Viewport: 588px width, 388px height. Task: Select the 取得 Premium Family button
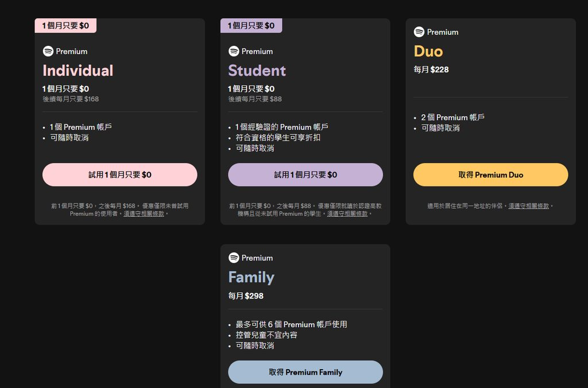(x=305, y=372)
